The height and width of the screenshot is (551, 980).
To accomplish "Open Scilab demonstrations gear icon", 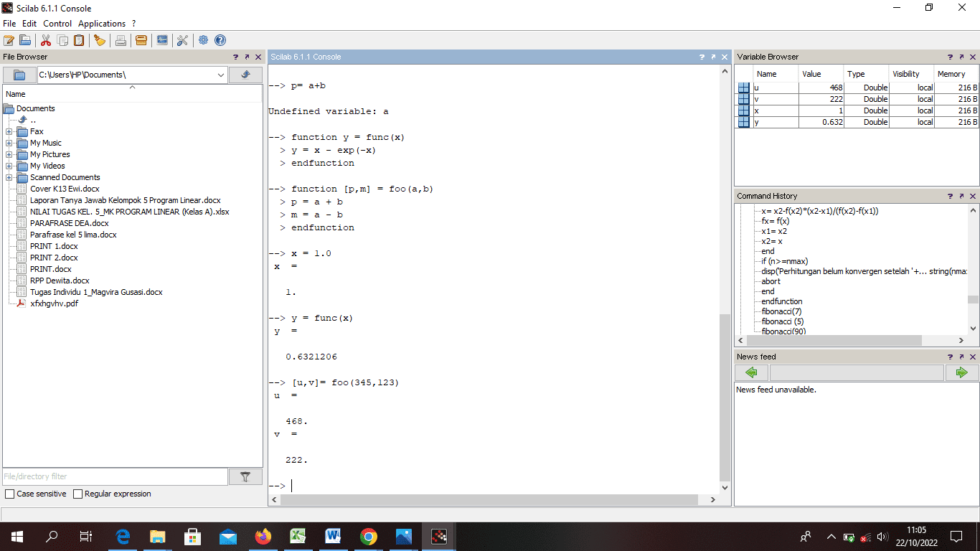I will coord(204,40).
